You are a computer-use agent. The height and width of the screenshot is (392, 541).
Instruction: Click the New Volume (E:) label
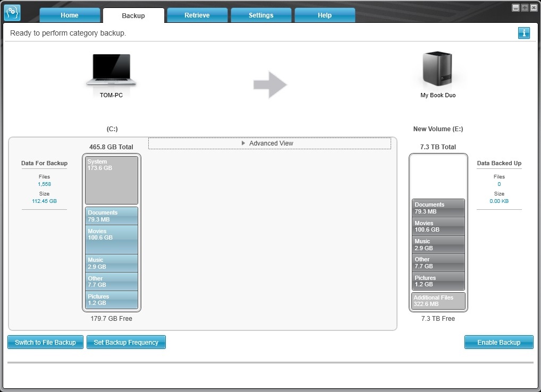click(438, 129)
